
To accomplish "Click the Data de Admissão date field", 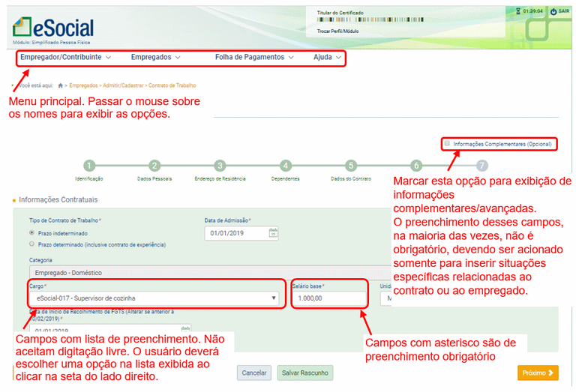I will coord(241,233).
